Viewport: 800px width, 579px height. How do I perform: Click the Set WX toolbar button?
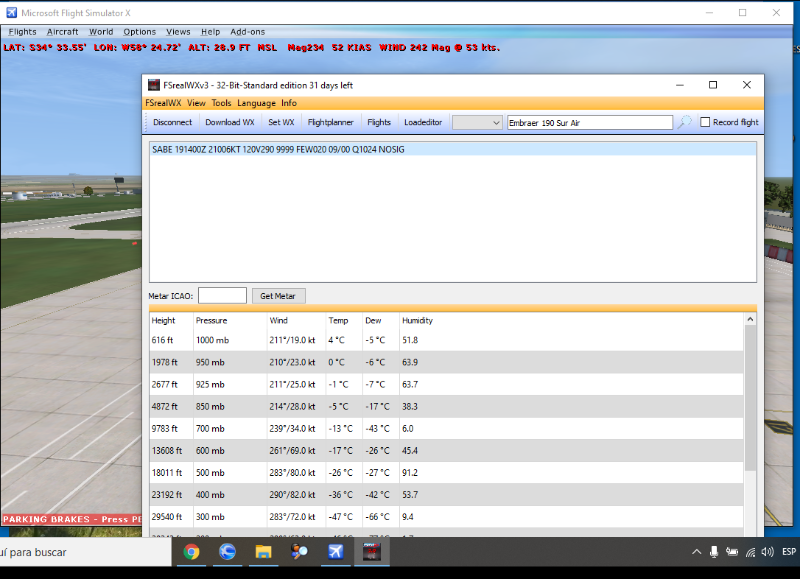click(281, 122)
